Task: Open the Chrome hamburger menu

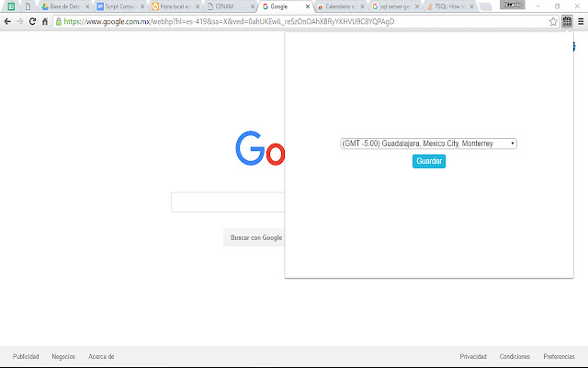Action: [x=581, y=22]
